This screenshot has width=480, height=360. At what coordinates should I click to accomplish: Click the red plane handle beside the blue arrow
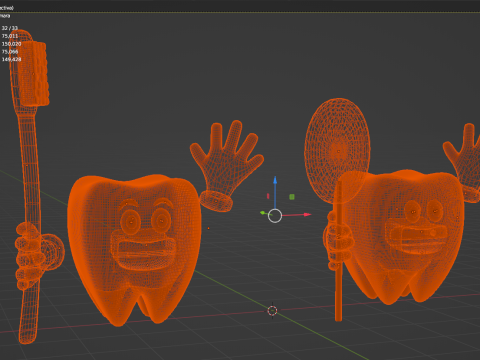click(268, 196)
